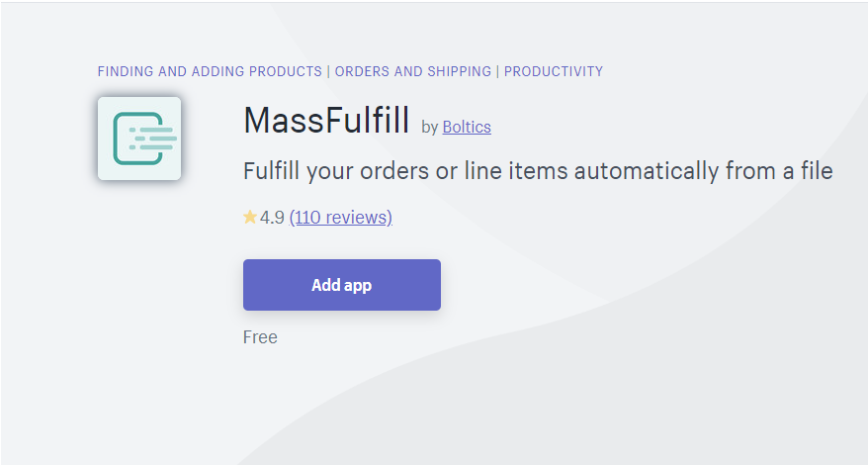Click the 4.9 rating score number
868x465 pixels.
[272, 218]
